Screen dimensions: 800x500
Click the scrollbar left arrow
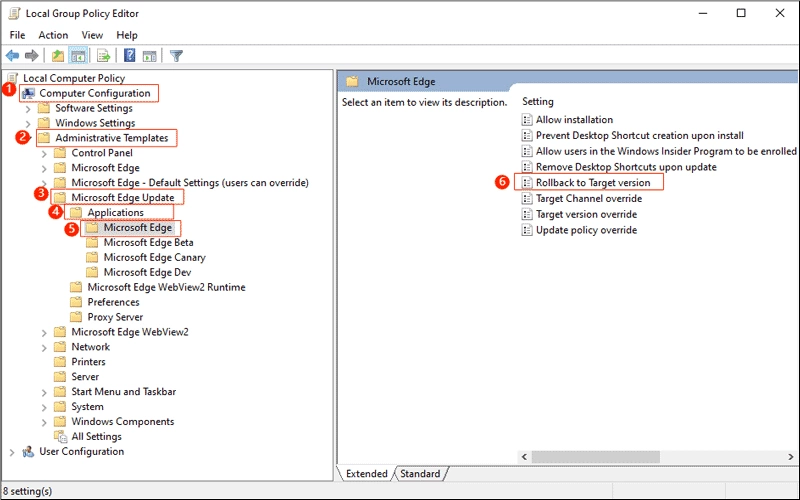(x=524, y=457)
